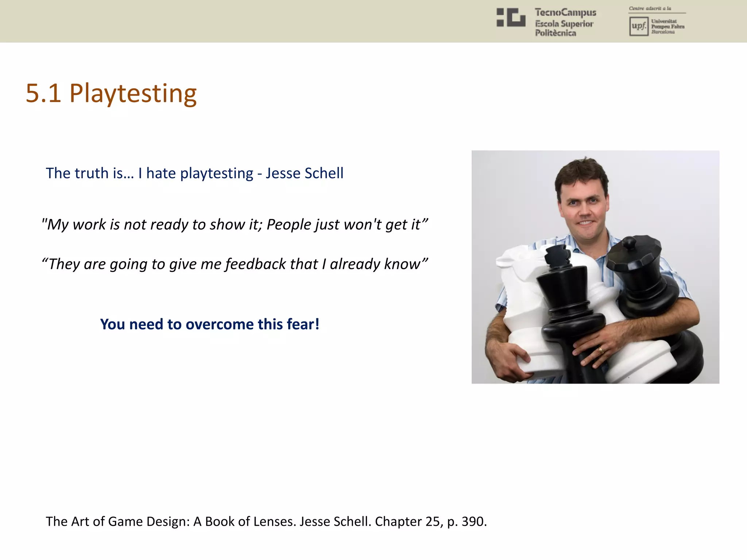
Task: Select the '5.1 Playtesting' slide title
Action: point(111,93)
